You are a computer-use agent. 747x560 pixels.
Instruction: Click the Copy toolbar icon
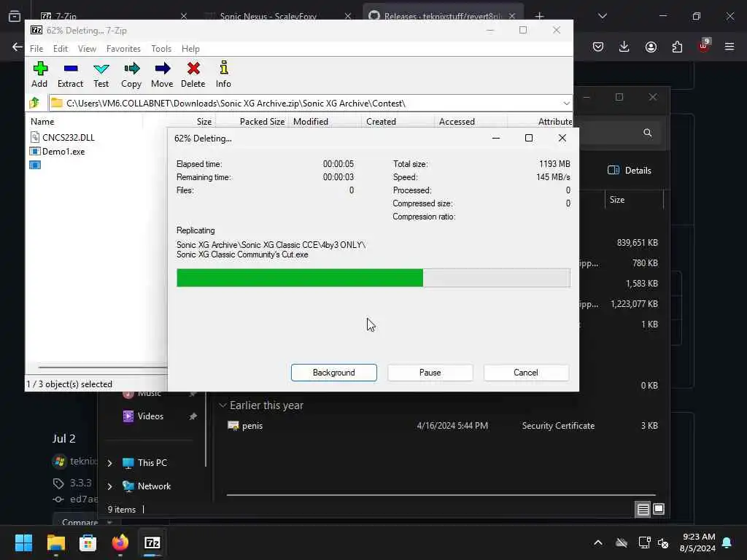coord(131,74)
